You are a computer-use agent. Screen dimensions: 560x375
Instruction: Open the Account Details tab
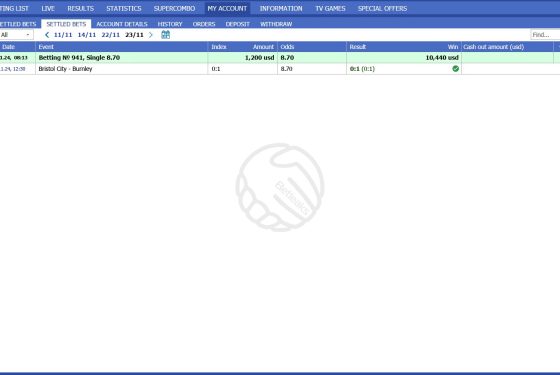(x=122, y=24)
